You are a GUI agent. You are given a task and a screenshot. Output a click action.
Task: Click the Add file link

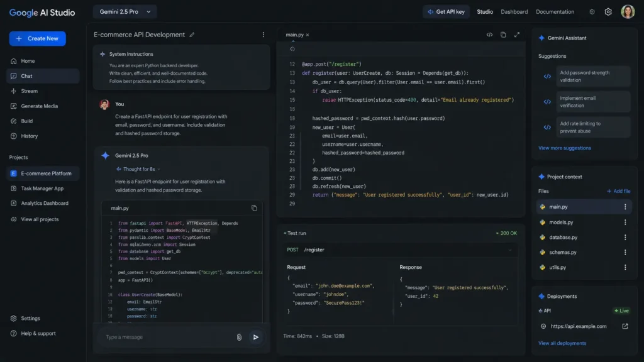(619, 191)
